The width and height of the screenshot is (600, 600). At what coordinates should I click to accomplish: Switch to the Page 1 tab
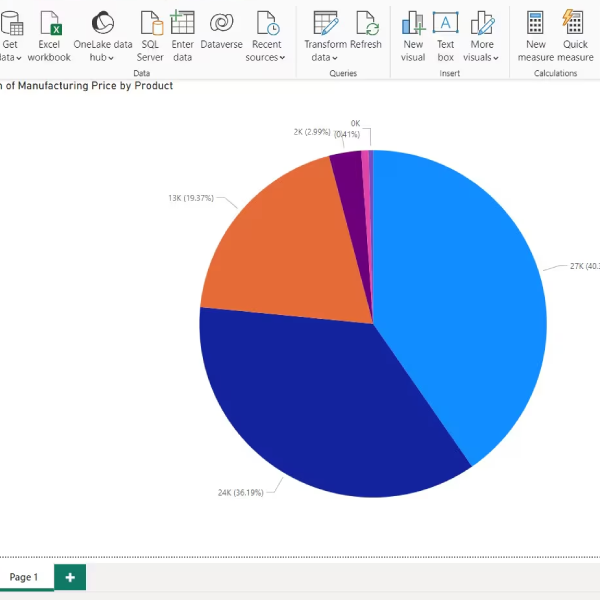[x=24, y=577]
